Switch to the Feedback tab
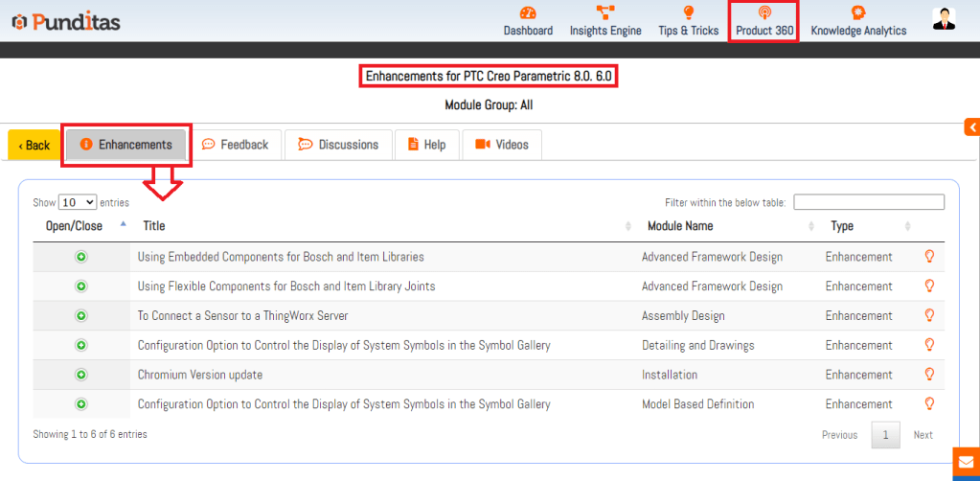This screenshot has height=481, width=980. [235, 145]
